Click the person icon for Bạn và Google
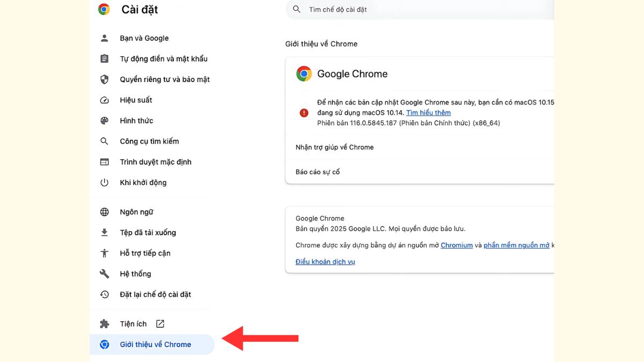 click(104, 38)
